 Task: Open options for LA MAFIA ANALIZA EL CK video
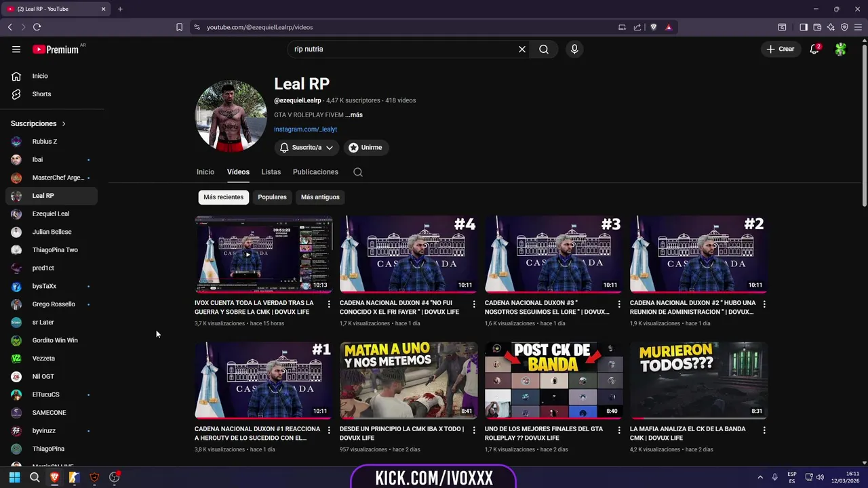[764, 430]
